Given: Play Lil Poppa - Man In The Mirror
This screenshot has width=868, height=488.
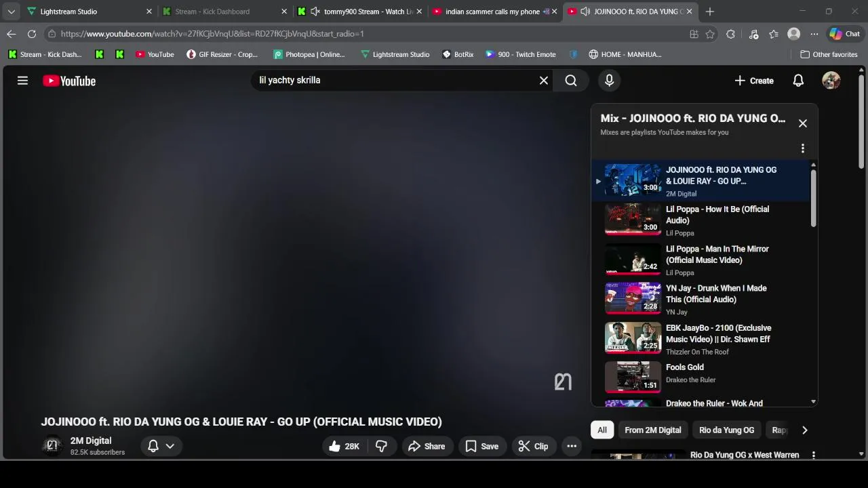Looking at the screenshot, I should coord(701,260).
